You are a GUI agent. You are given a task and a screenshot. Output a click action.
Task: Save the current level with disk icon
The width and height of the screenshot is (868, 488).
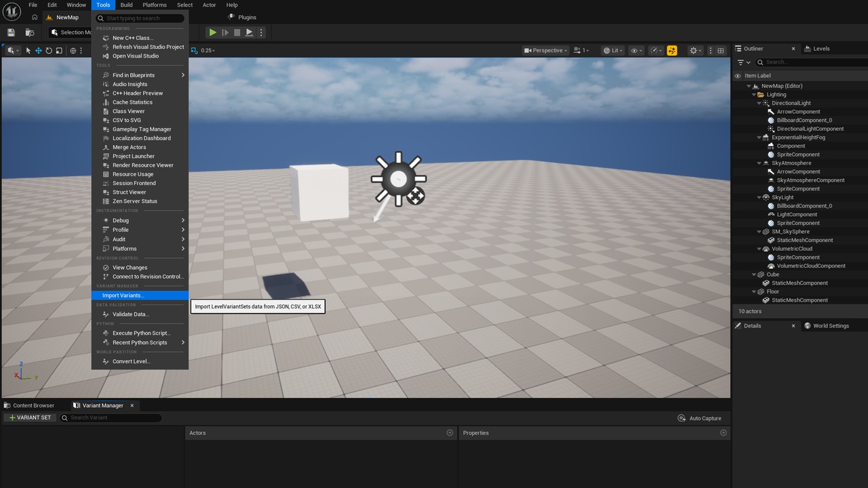tap(11, 33)
